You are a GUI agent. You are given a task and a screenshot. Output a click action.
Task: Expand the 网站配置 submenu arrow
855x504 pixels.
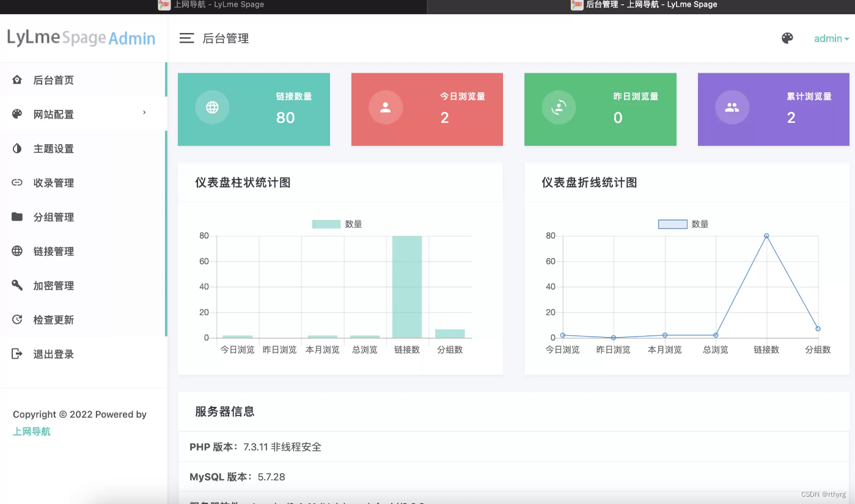click(144, 112)
